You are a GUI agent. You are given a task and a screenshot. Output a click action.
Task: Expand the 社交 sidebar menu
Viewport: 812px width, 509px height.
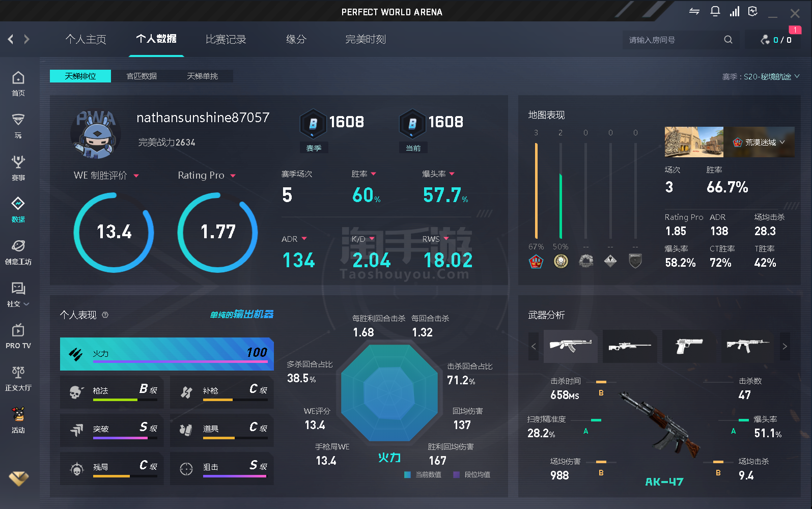tap(18, 294)
